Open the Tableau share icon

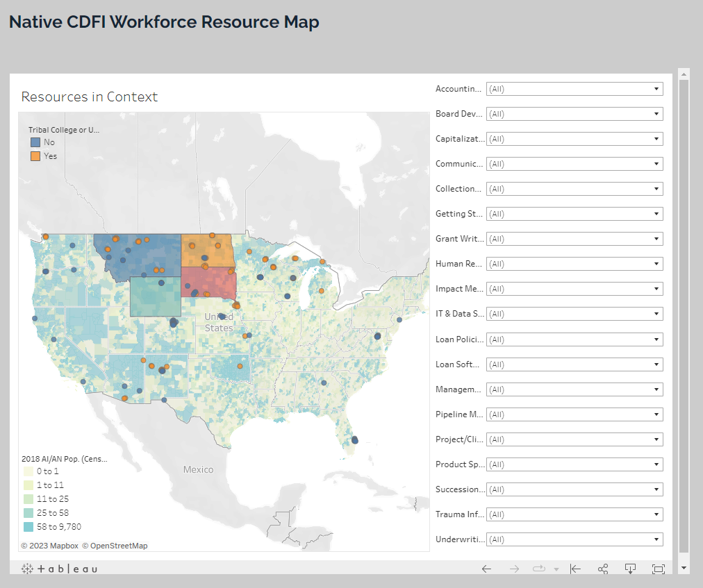(x=603, y=569)
